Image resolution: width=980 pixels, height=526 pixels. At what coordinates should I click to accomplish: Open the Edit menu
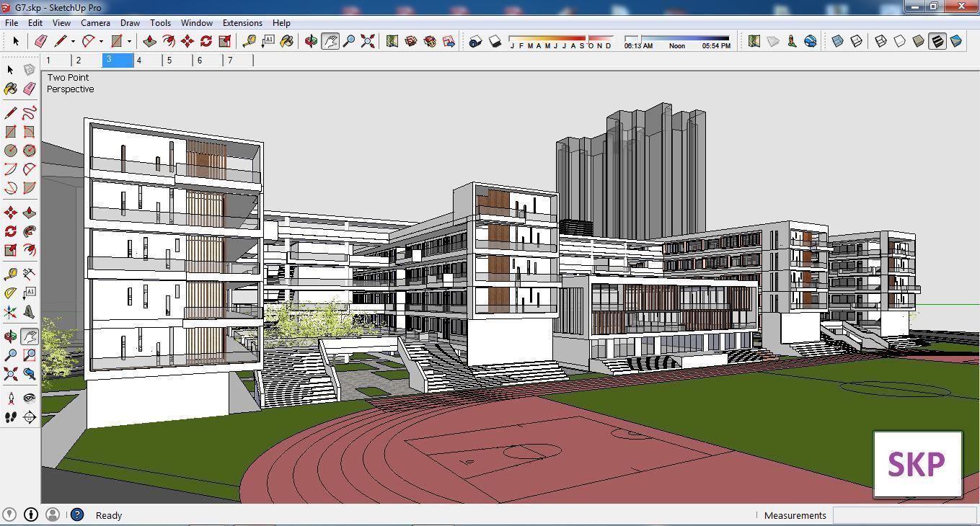pos(35,22)
